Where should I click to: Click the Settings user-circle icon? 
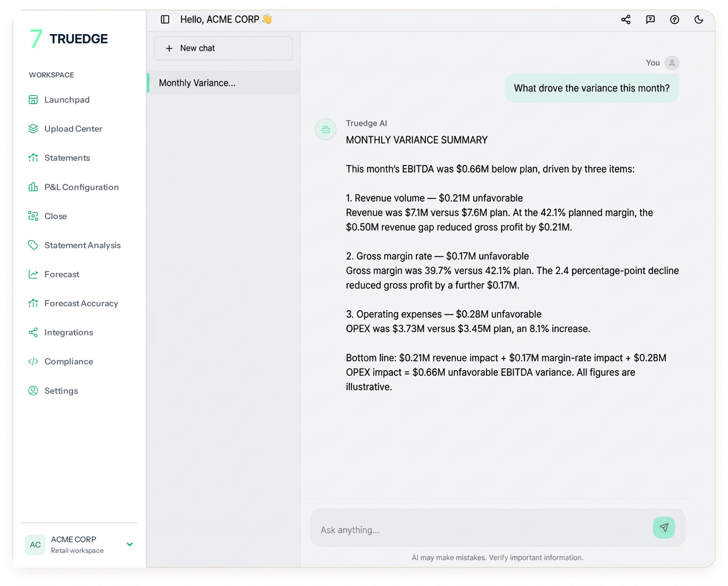click(33, 391)
